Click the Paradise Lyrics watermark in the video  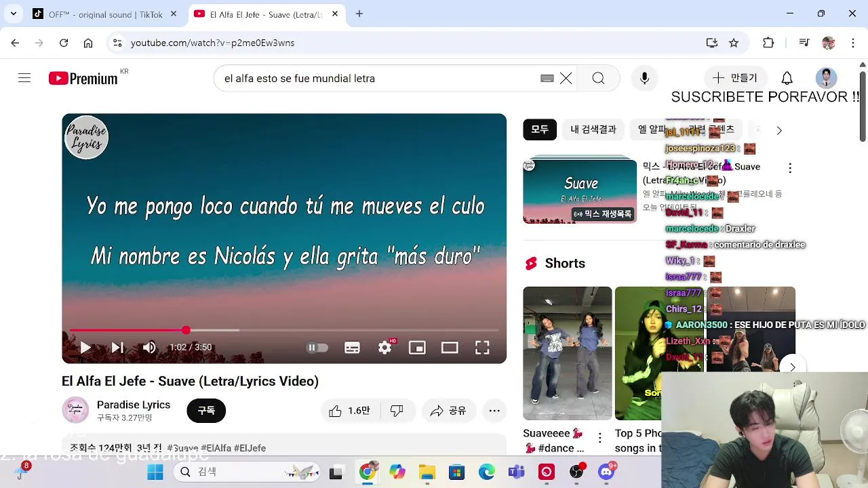86,137
